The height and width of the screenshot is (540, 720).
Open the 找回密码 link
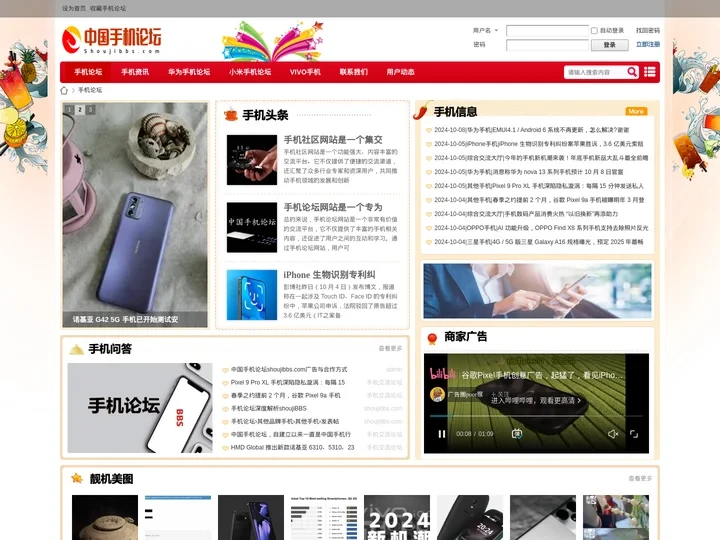[647, 31]
